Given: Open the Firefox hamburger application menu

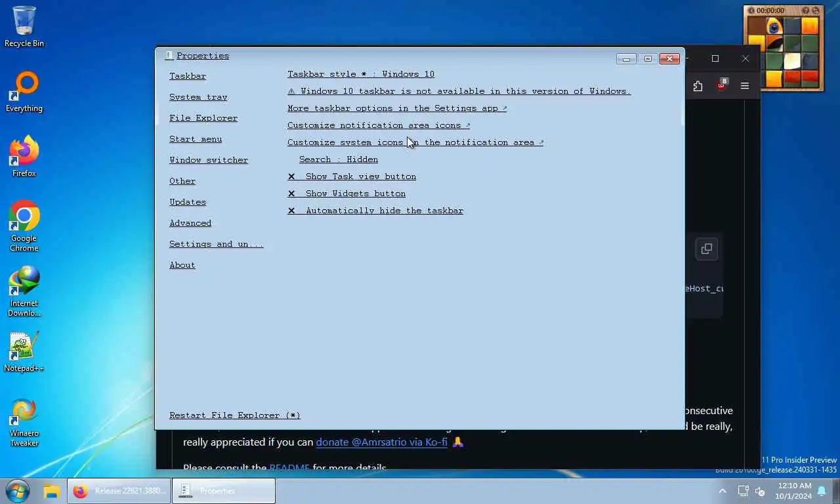Looking at the screenshot, I should point(744,86).
